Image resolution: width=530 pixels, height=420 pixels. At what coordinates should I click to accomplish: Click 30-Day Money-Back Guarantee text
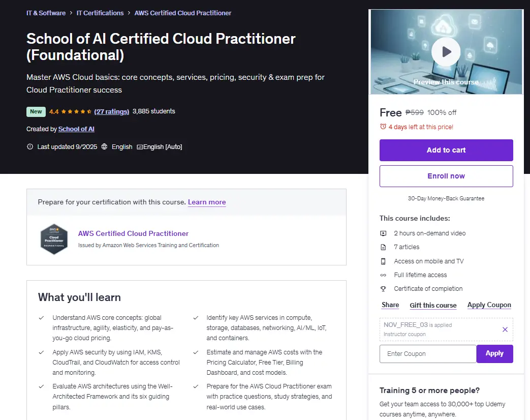click(x=446, y=198)
